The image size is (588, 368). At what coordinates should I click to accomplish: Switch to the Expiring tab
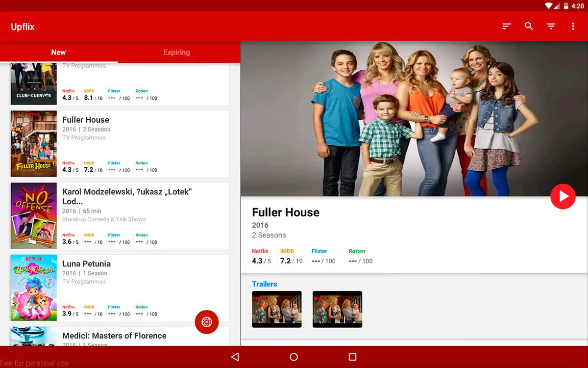point(176,52)
